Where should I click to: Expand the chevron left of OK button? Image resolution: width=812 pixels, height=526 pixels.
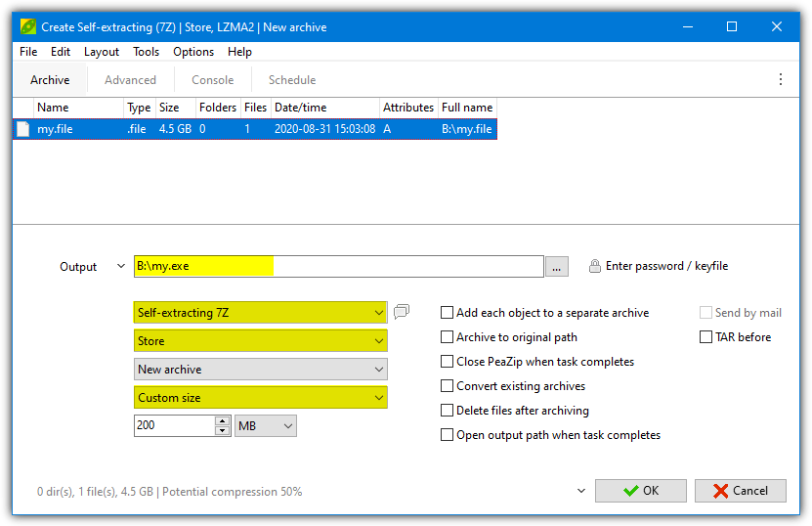click(x=581, y=490)
